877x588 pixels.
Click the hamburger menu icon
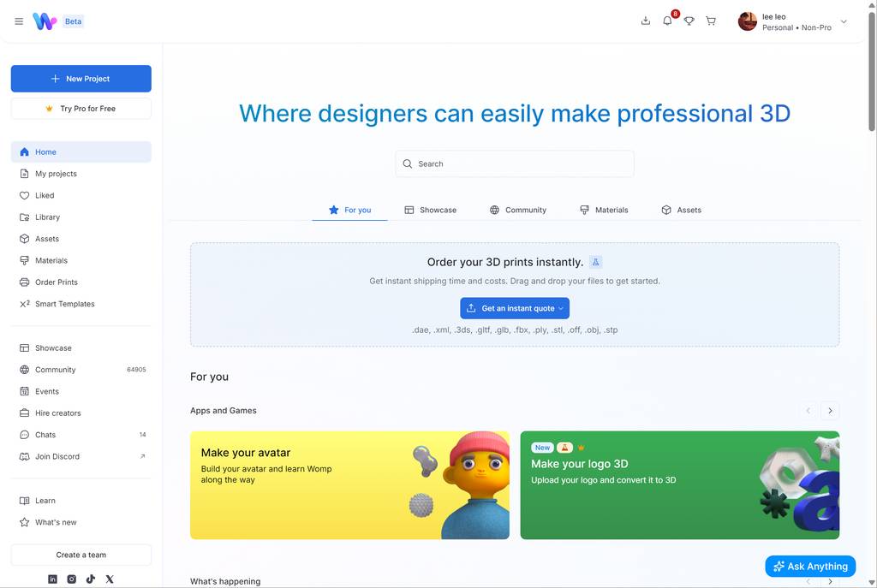point(19,21)
